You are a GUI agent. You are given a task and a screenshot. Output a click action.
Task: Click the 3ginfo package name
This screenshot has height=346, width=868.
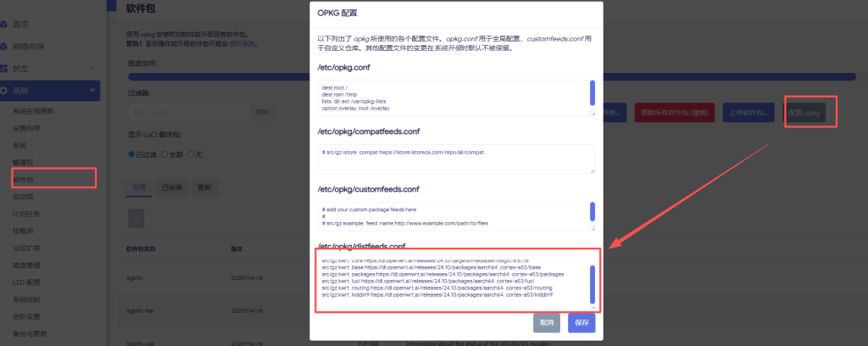135,278
